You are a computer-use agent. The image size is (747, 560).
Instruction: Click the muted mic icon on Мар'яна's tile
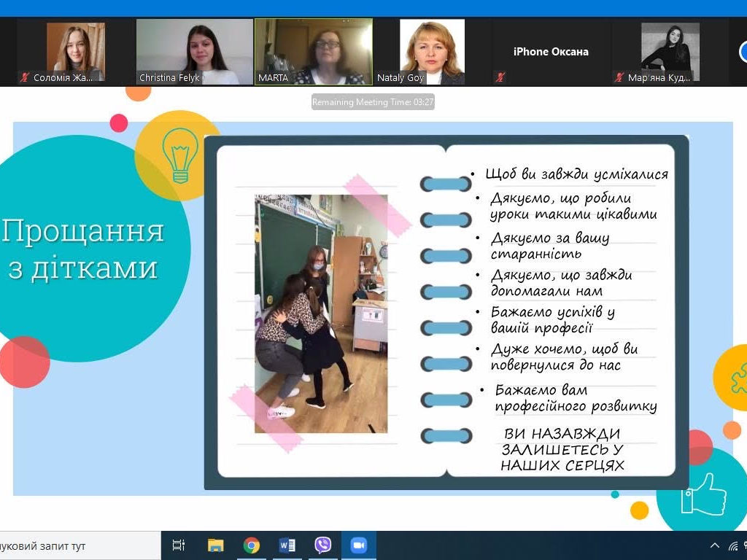tap(619, 77)
